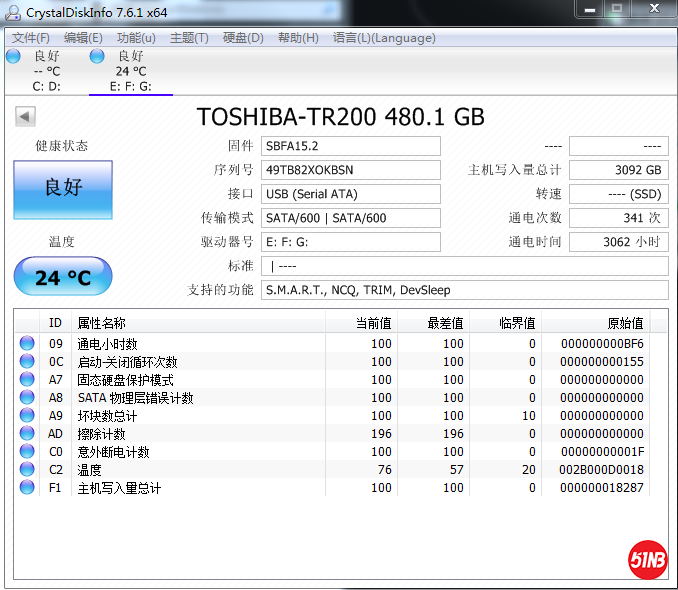Switch to disk tab C: D:

(x=46, y=71)
